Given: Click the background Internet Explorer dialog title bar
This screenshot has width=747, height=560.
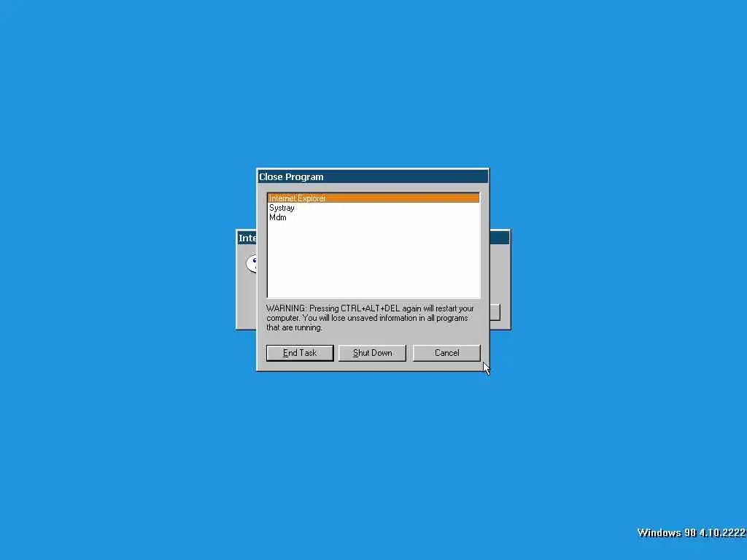Looking at the screenshot, I should tap(247, 238).
